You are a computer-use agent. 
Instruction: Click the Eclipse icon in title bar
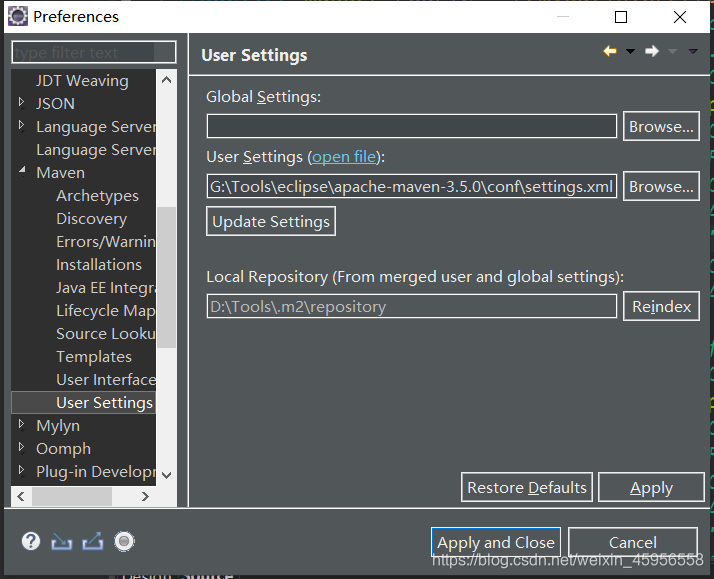[x=18, y=16]
